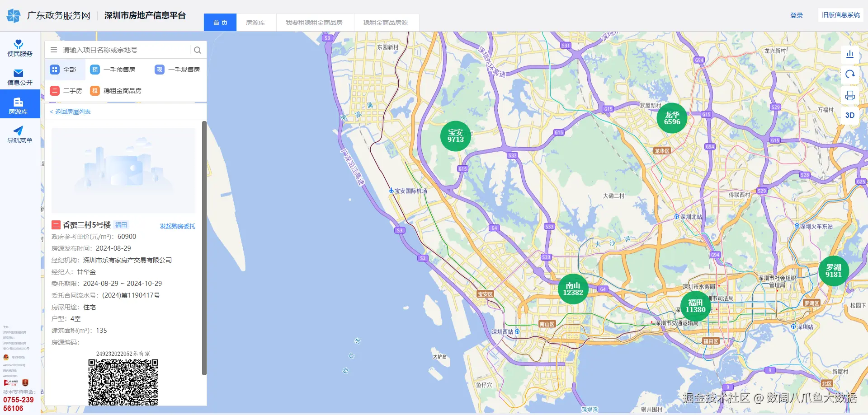868x415 pixels.
Task: Click the detail panel vertical scrollbar
Action: pyautogui.click(x=204, y=248)
